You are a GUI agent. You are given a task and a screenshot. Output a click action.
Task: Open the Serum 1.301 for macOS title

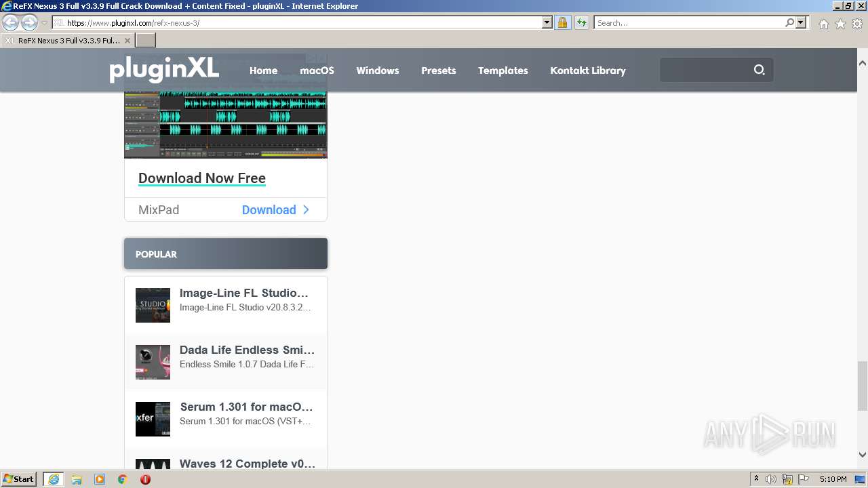[246, 407]
